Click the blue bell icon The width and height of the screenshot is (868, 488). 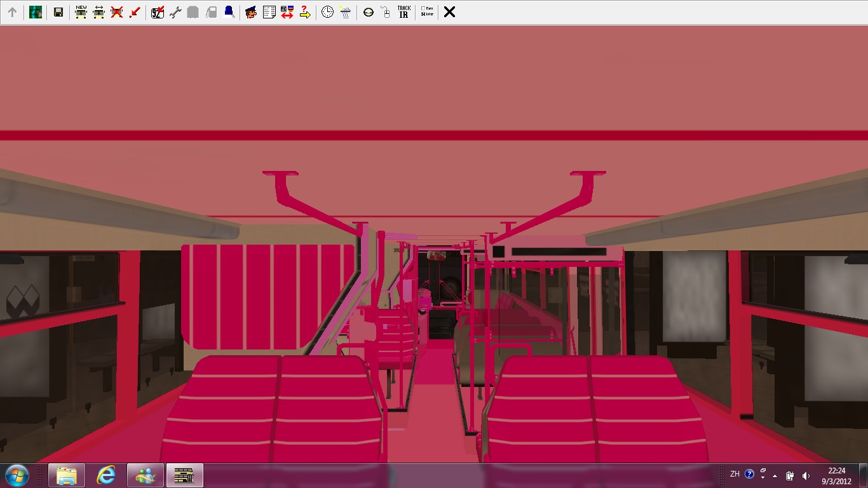(x=229, y=12)
